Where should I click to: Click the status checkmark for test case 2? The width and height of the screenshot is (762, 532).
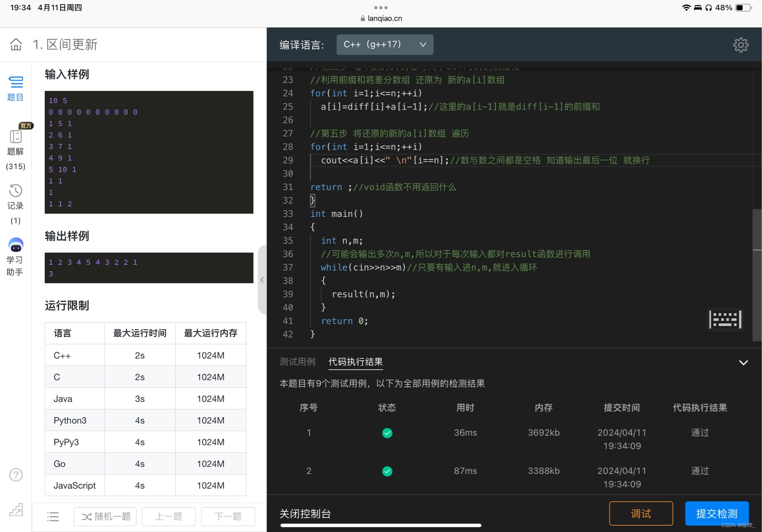(x=387, y=471)
